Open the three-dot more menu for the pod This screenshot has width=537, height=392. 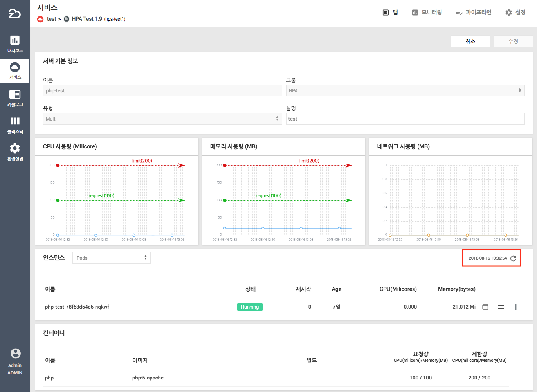click(515, 307)
